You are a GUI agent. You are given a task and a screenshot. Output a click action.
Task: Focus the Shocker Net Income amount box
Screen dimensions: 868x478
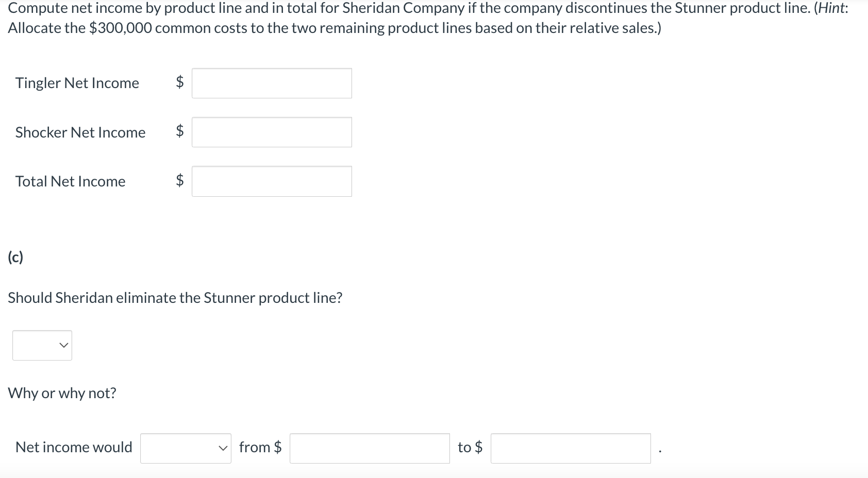click(272, 132)
